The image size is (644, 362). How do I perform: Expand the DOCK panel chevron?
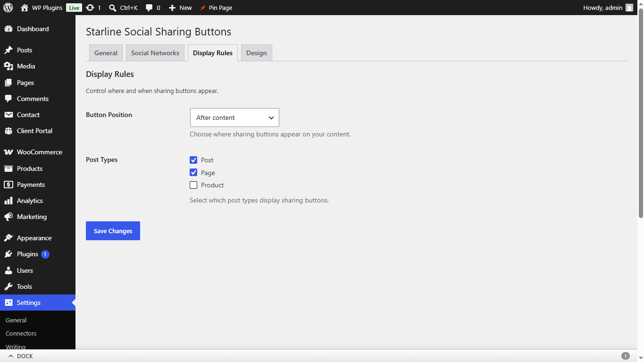pos(11,356)
